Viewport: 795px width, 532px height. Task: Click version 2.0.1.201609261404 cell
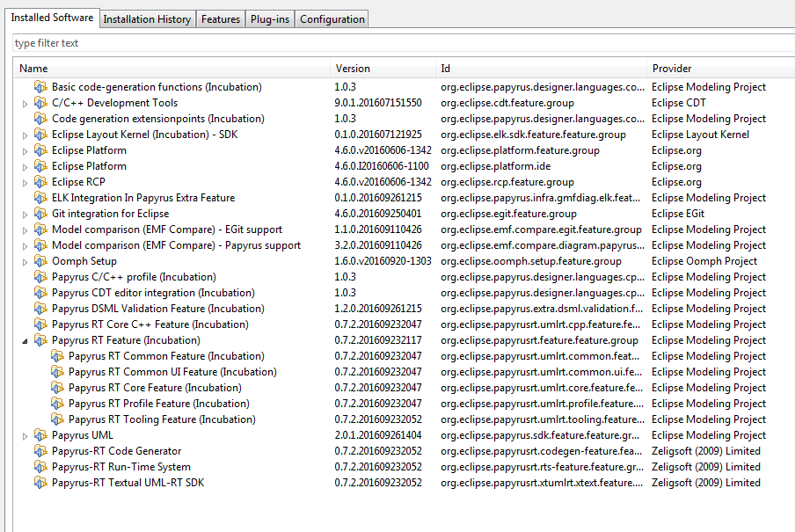coord(378,435)
